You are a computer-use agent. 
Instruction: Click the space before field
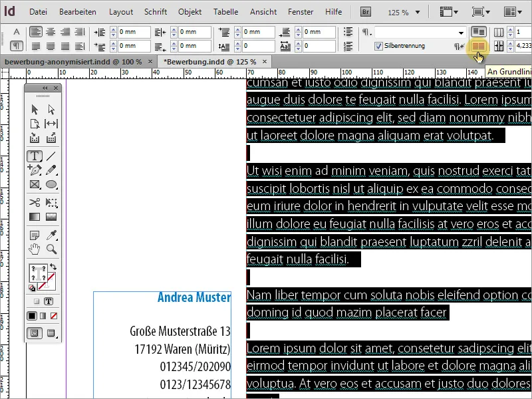coord(259,32)
